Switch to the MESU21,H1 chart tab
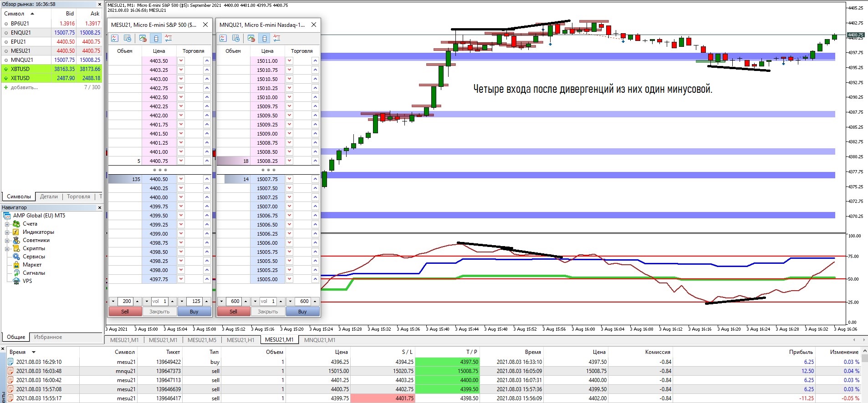Screen dimensions: 868x403 [x=240, y=340]
